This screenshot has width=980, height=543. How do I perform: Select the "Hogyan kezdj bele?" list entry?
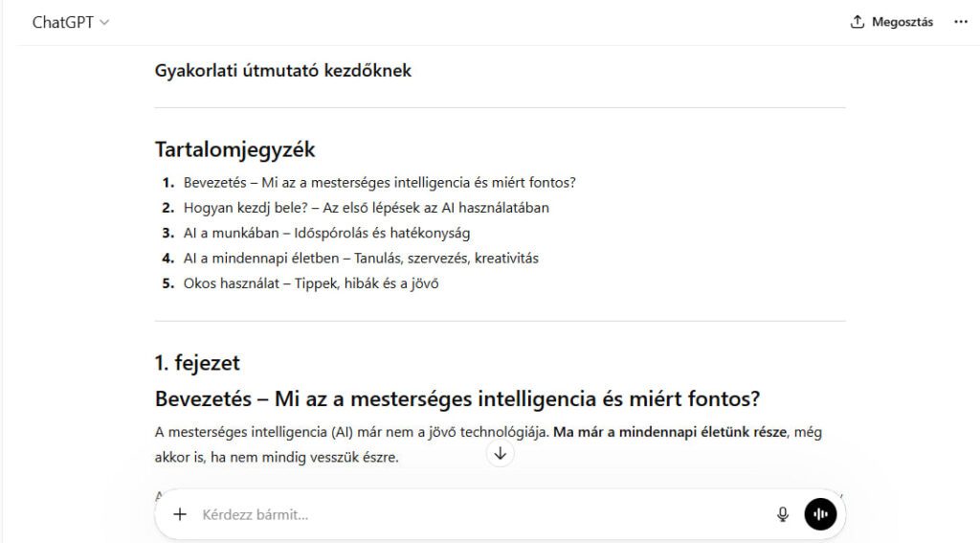tap(366, 207)
